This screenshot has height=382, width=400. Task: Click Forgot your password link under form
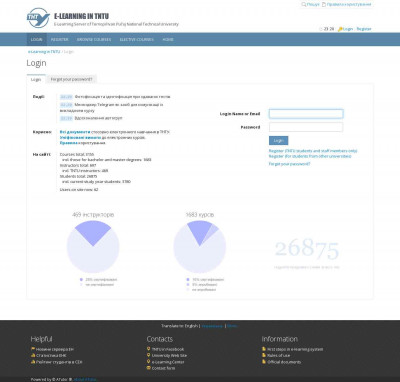click(x=289, y=164)
